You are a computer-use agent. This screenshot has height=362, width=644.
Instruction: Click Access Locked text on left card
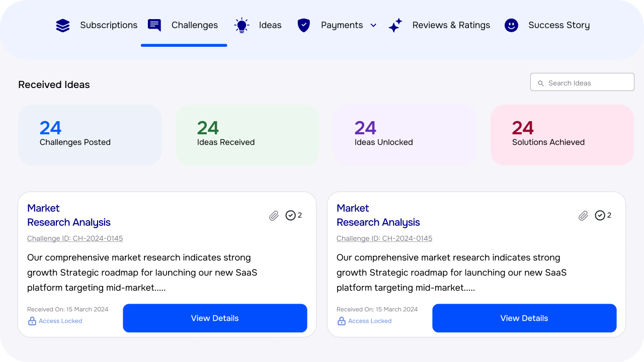click(60, 321)
